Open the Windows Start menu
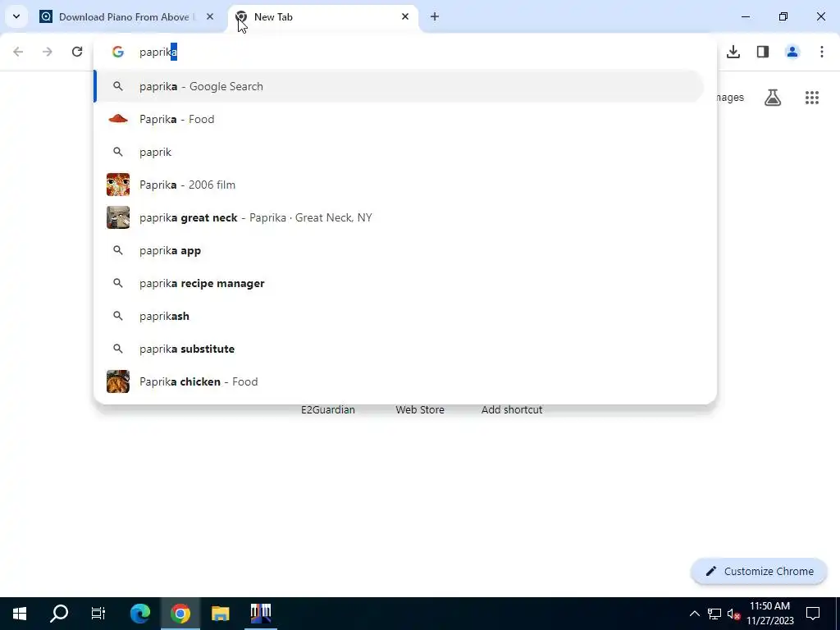This screenshot has height=630, width=840. 20,614
